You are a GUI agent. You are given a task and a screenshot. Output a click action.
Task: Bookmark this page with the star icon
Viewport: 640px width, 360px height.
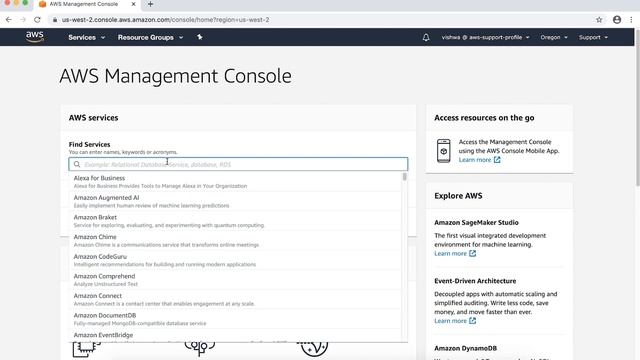(x=599, y=20)
